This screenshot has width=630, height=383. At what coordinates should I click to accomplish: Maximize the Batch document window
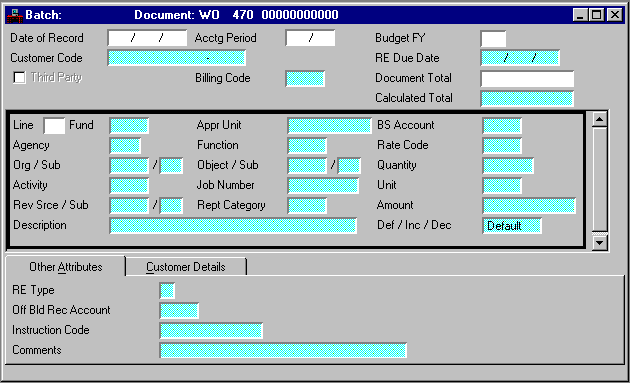click(x=596, y=15)
